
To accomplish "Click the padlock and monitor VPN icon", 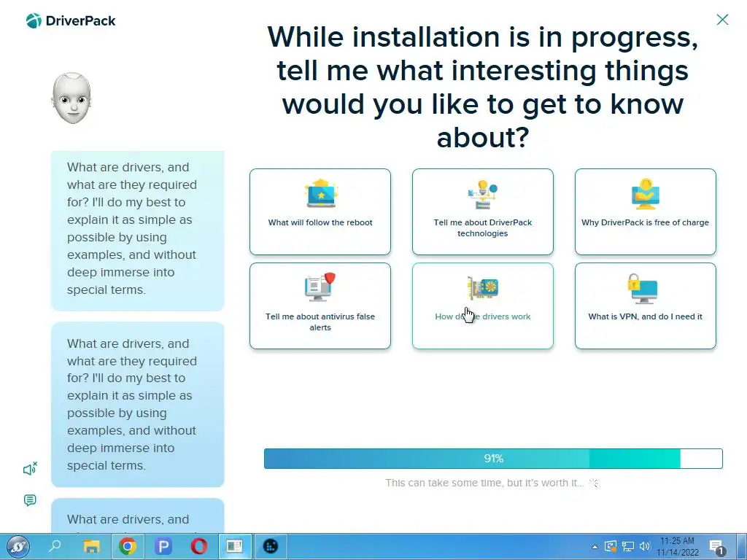I will (643, 288).
